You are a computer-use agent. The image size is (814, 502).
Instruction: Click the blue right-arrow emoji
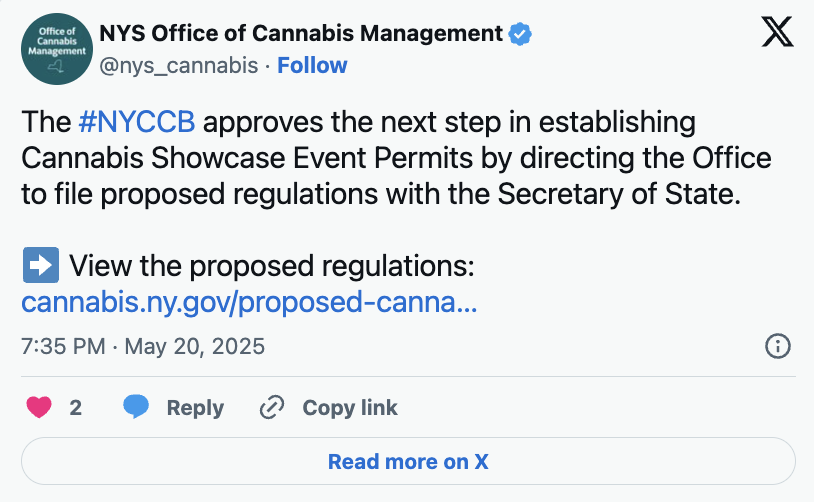[x=40, y=267]
